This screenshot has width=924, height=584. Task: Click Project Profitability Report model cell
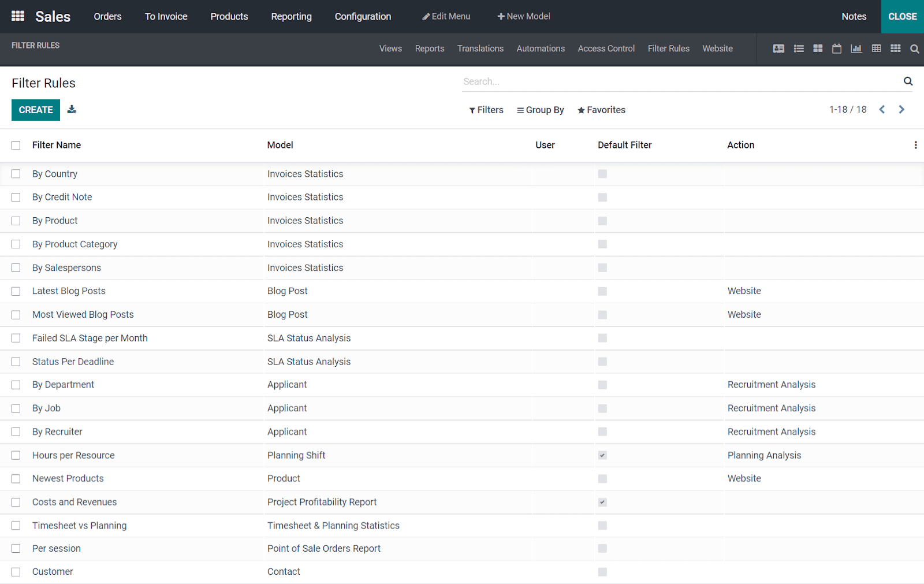point(322,502)
